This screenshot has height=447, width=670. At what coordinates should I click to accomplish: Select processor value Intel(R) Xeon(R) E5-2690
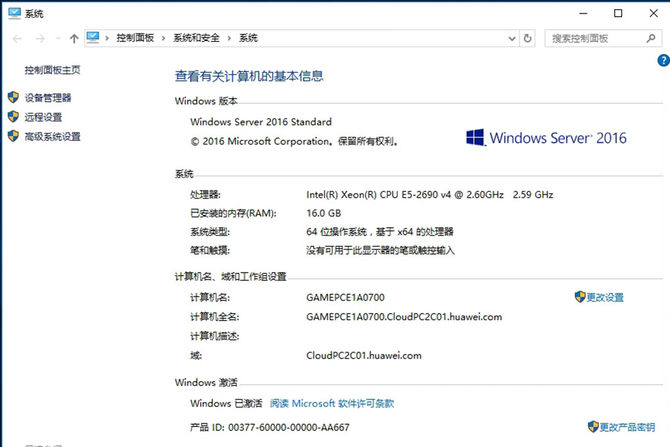429,195
